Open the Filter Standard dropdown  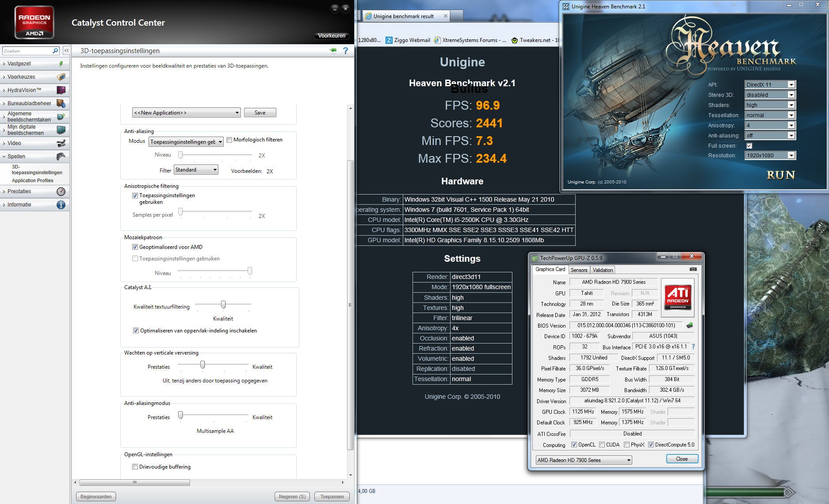point(196,170)
